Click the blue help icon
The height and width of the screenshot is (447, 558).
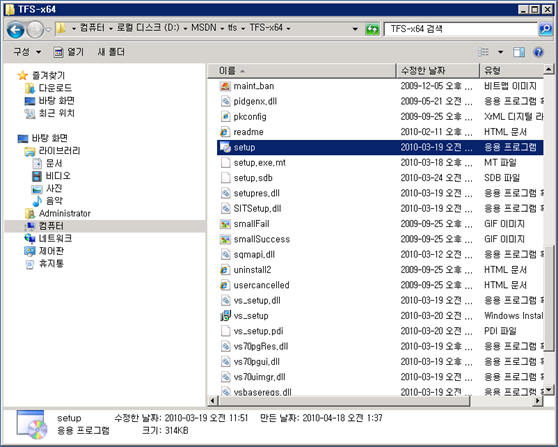click(538, 52)
